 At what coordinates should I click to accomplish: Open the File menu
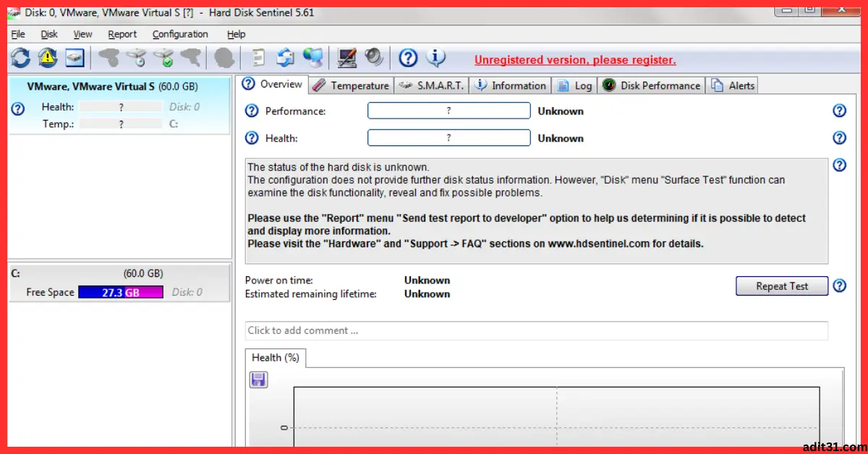[x=18, y=34]
